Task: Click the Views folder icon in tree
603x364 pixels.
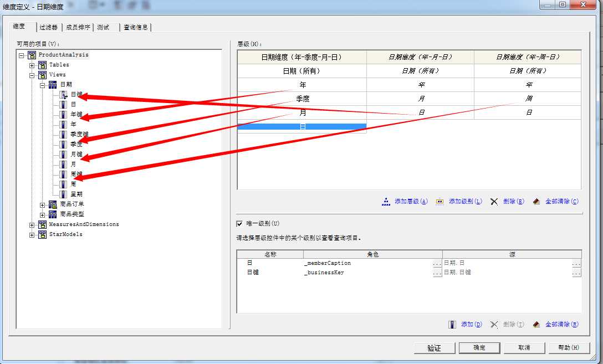Action: pyautogui.click(x=42, y=75)
